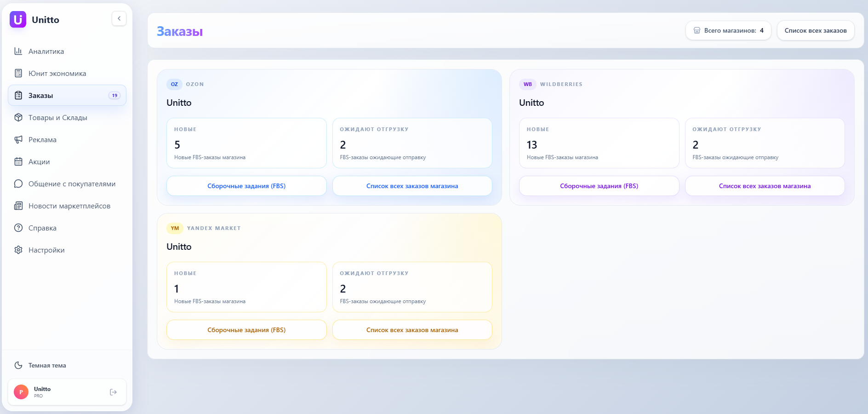Click the Настройки gear icon
The image size is (868, 414).
[x=18, y=250]
